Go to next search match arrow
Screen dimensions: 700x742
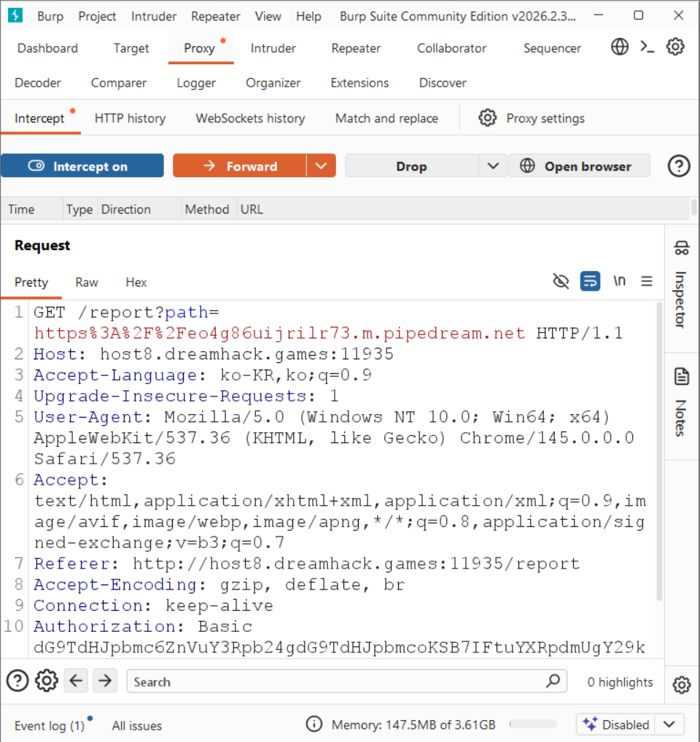[105, 681]
